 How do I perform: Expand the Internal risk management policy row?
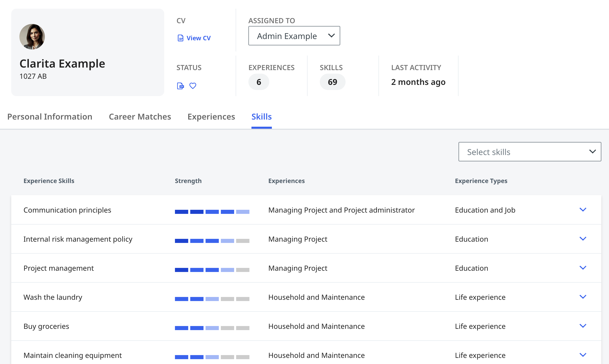click(583, 239)
